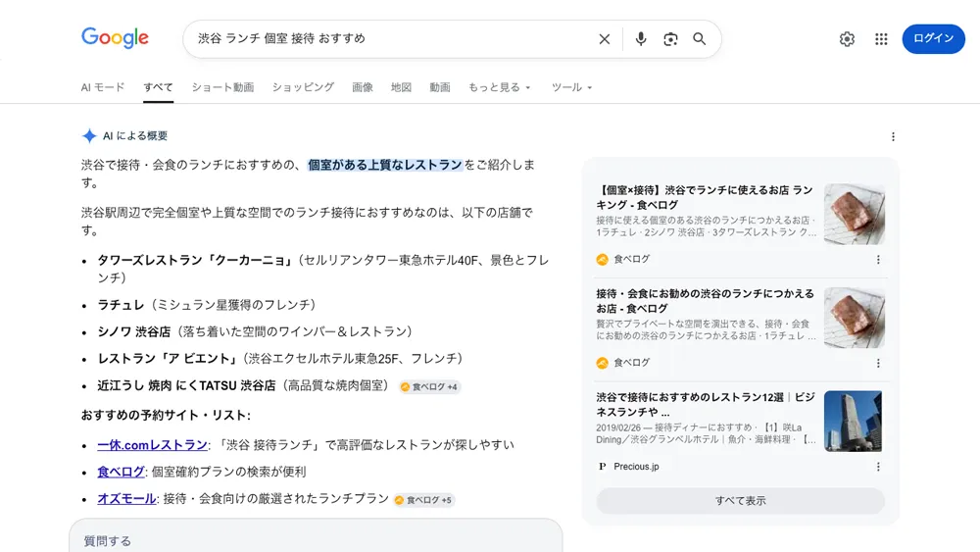The width and height of the screenshot is (980, 552).
Task: Run search with magnifying glass icon
Action: click(700, 39)
